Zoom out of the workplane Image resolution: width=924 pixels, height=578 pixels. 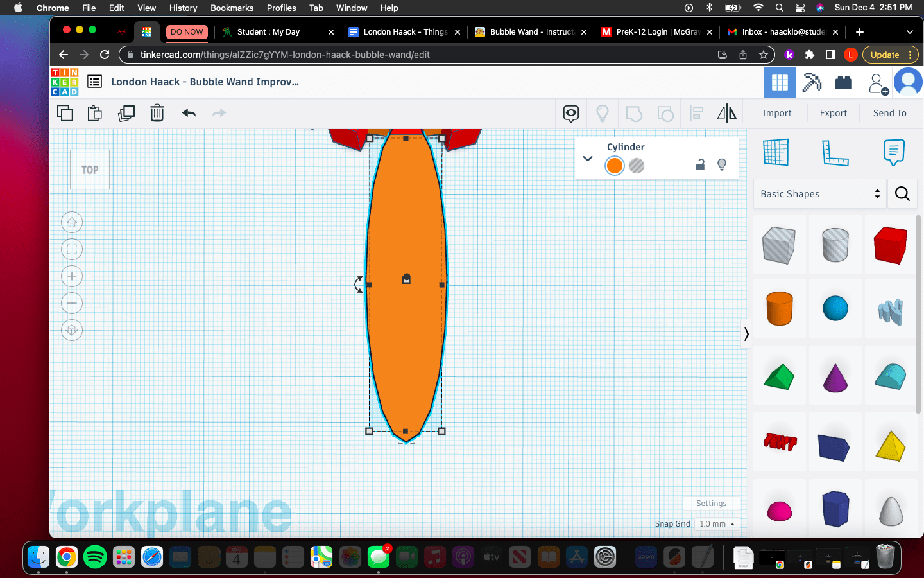click(72, 304)
